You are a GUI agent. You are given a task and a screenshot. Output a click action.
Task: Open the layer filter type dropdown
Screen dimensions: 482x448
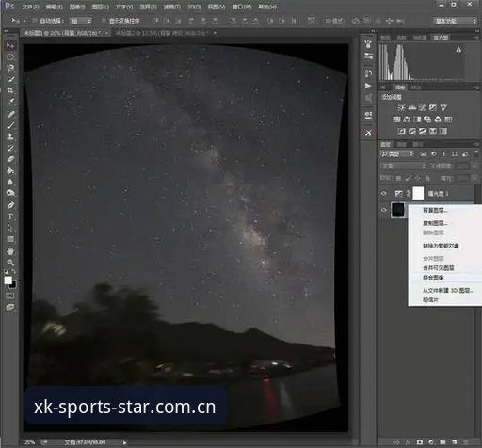pos(397,154)
